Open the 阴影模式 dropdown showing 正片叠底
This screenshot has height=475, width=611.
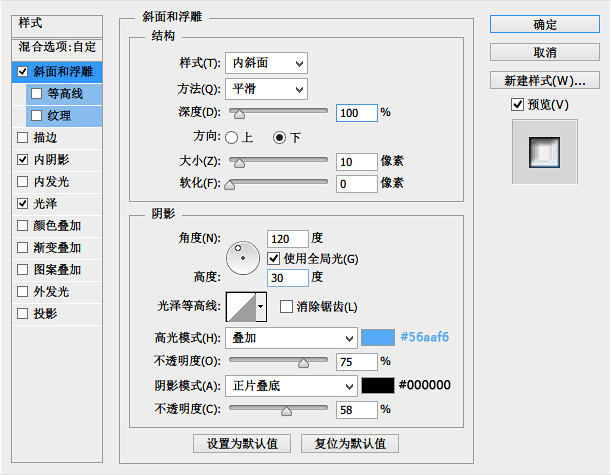[291, 386]
